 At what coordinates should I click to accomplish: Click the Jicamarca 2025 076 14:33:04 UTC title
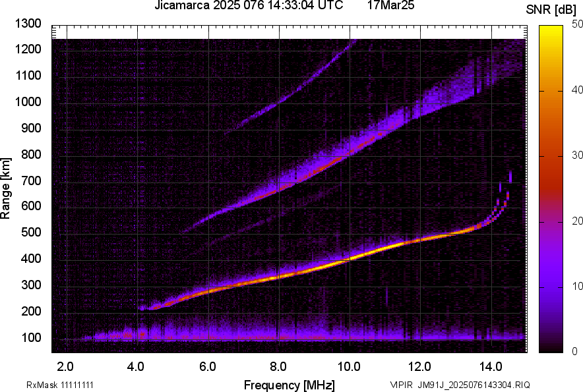click(x=249, y=5)
